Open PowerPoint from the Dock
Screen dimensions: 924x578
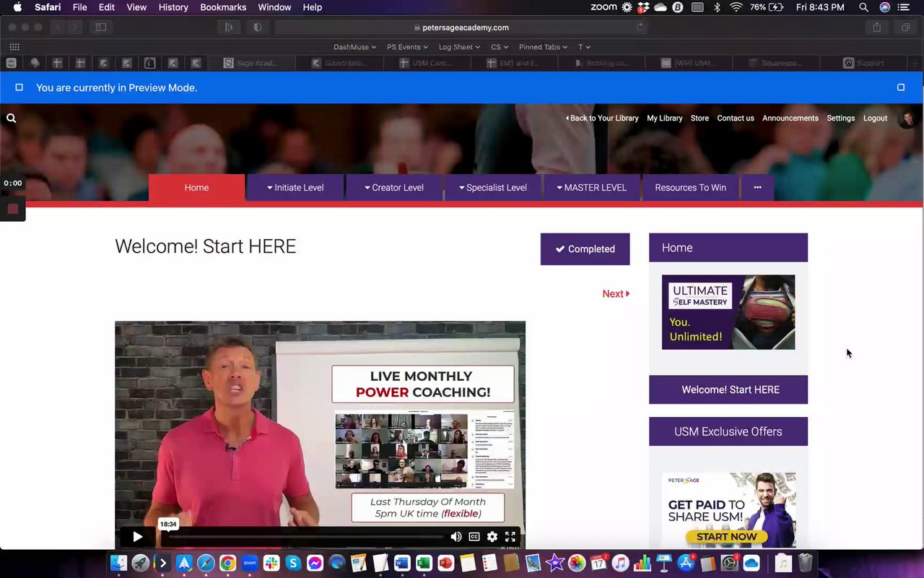445,563
